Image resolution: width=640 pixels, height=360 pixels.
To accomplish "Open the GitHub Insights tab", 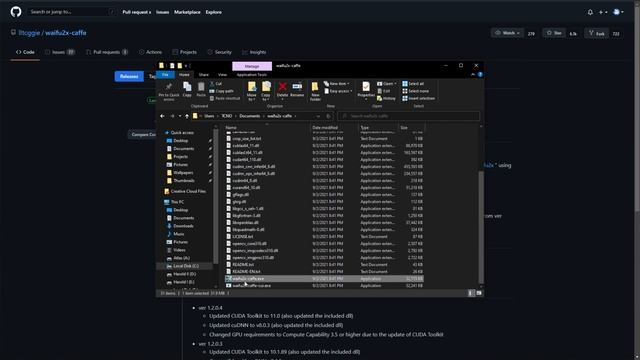I will click(x=254, y=52).
